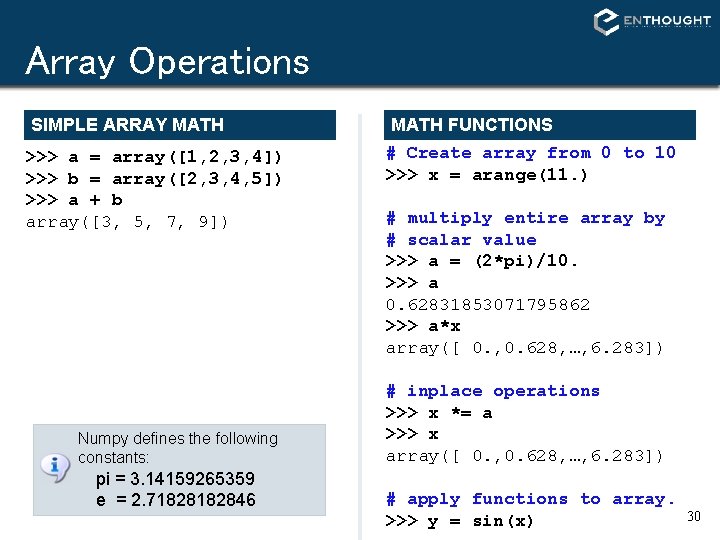Click the Enthought logo
The height and width of the screenshot is (540, 720).
(652, 21)
